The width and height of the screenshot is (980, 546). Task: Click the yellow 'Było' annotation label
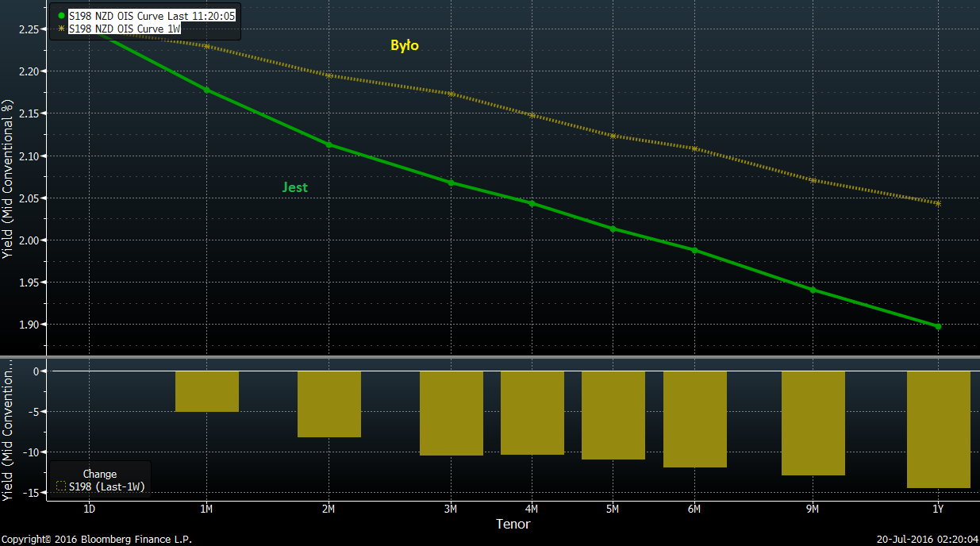[404, 45]
